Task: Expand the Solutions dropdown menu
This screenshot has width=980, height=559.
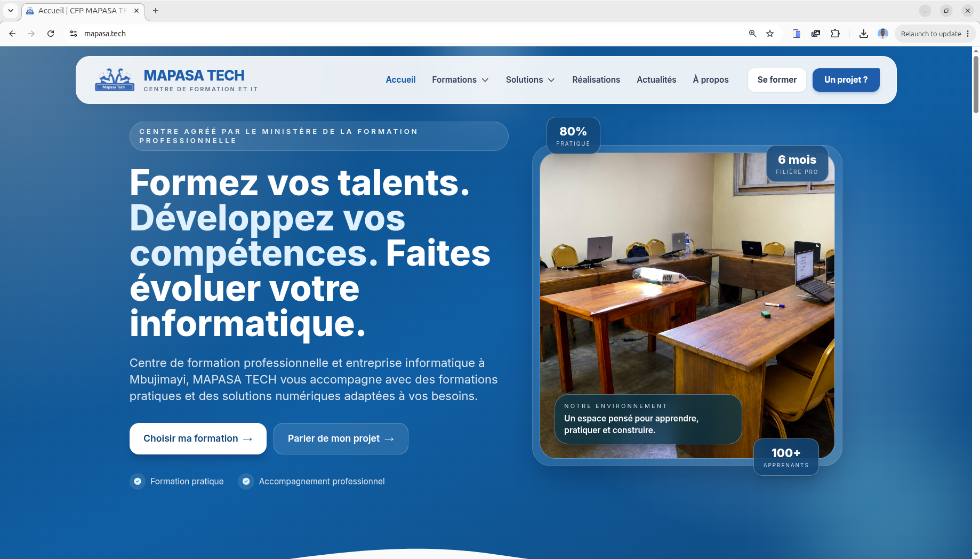Action: point(531,79)
